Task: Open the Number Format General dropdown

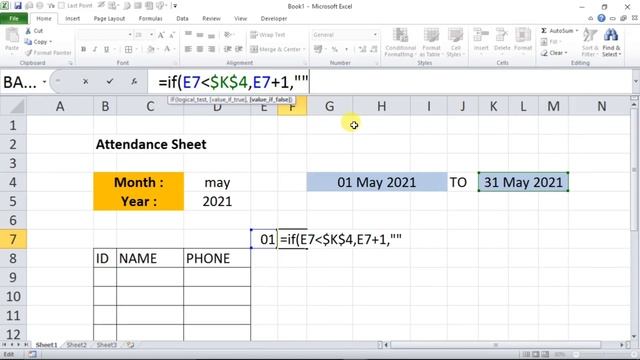Action: coord(375,35)
